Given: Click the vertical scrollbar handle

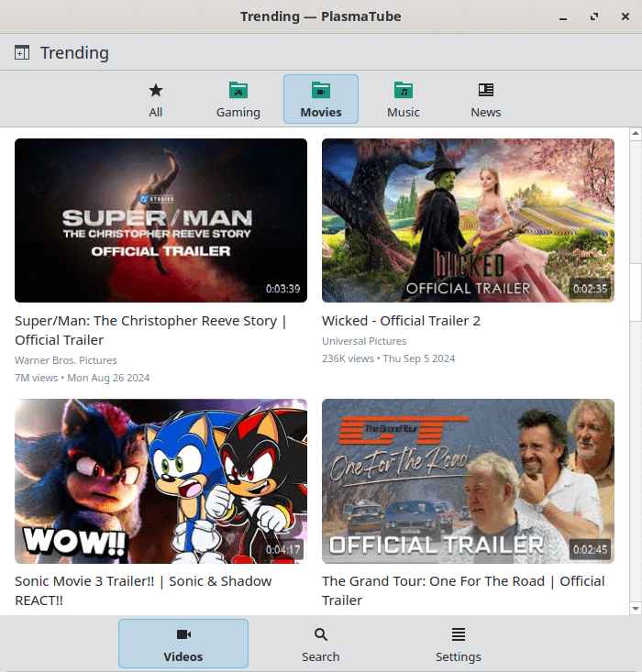Looking at the screenshot, I should (636, 292).
